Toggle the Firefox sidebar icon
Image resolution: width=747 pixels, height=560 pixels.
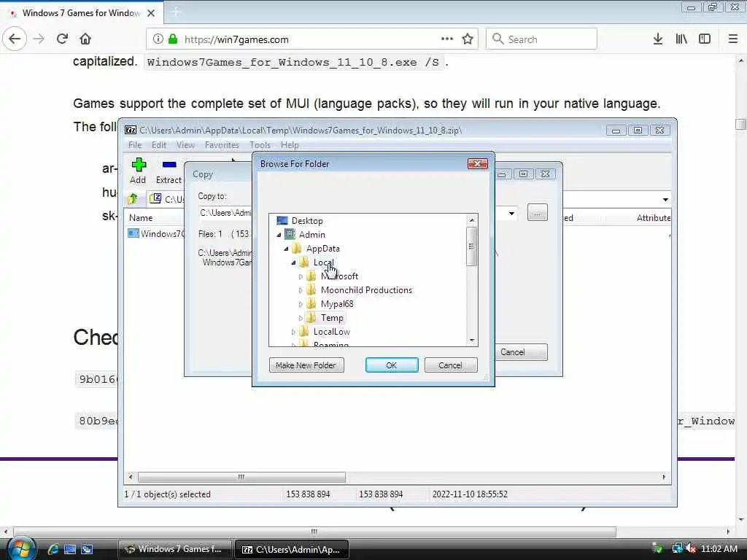coord(705,39)
